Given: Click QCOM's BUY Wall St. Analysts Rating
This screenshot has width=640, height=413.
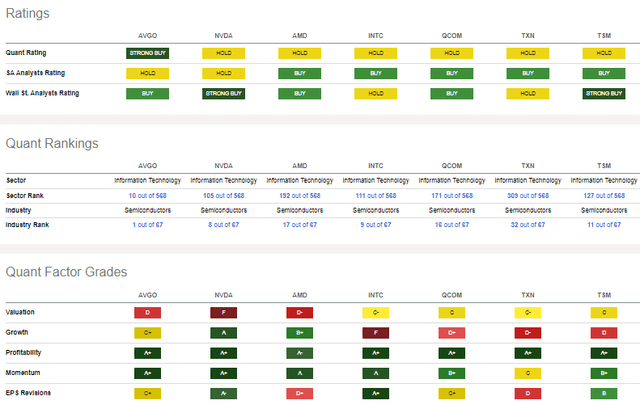Looking at the screenshot, I should click(452, 93).
